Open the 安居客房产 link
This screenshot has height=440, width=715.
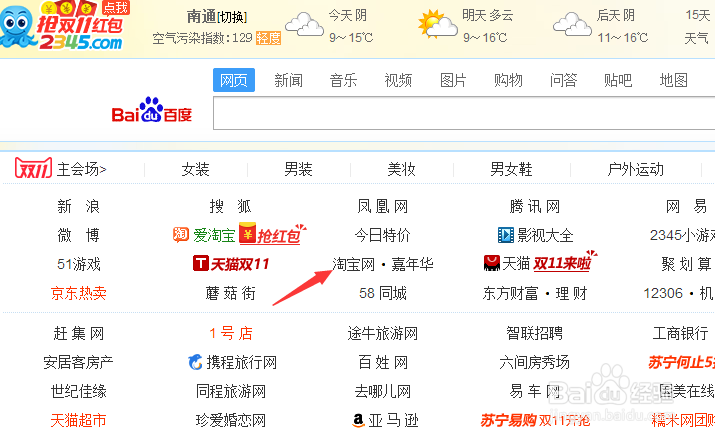(78, 362)
